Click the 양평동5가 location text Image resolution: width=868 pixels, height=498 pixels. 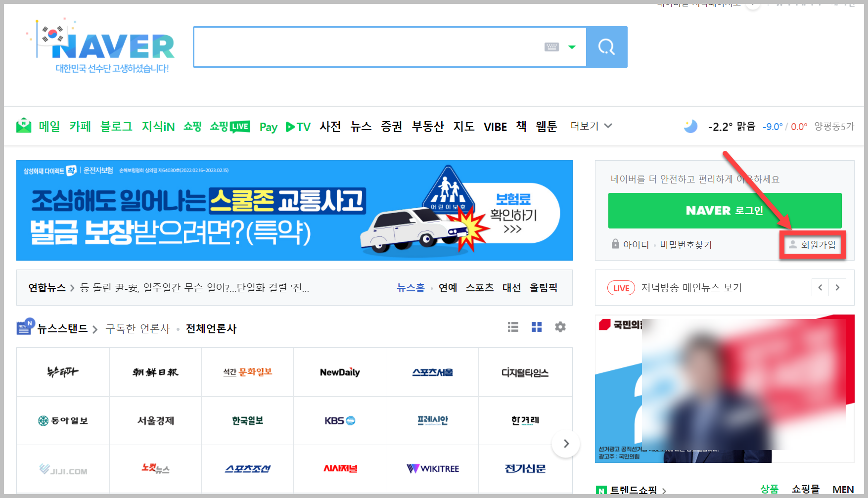pos(834,127)
